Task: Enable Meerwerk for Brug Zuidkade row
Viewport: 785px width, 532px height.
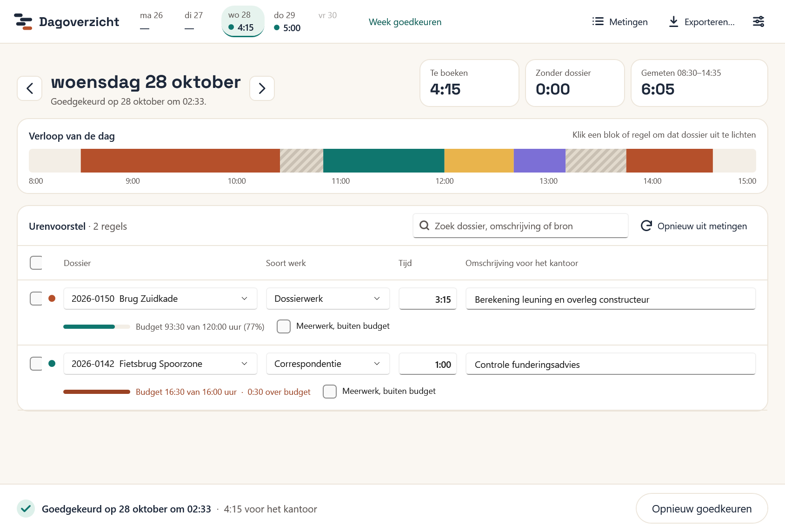Action: point(284,326)
